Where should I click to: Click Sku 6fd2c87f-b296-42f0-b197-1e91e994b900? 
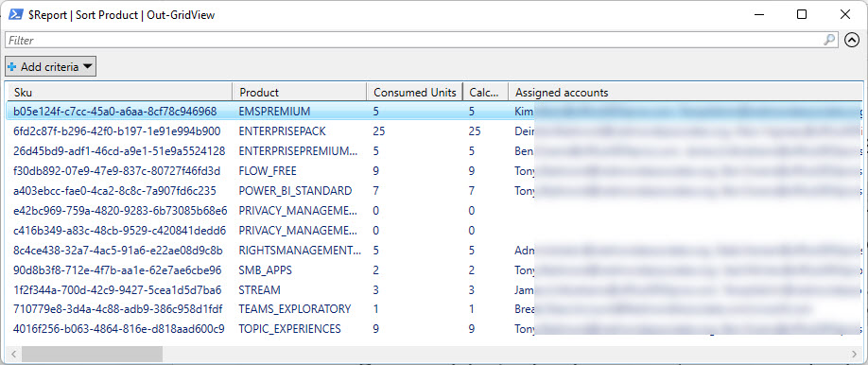click(117, 131)
